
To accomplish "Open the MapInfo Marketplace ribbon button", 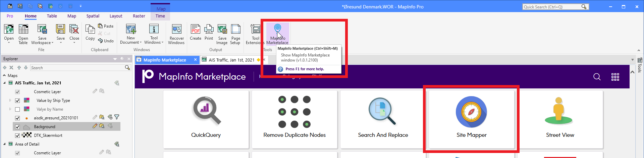I will pyautogui.click(x=277, y=34).
